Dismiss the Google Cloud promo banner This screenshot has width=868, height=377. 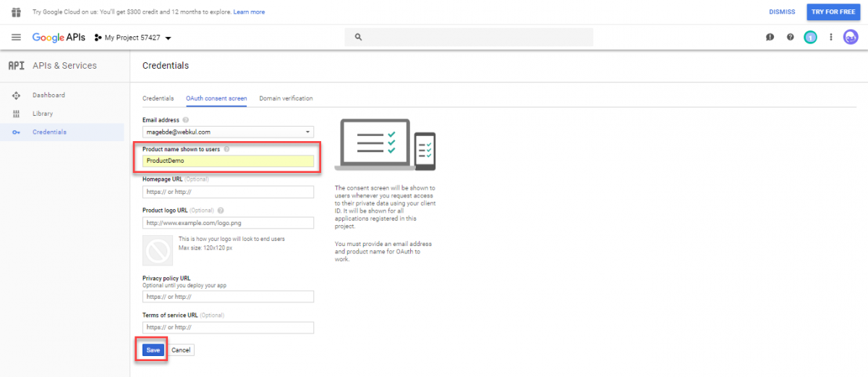click(782, 12)
